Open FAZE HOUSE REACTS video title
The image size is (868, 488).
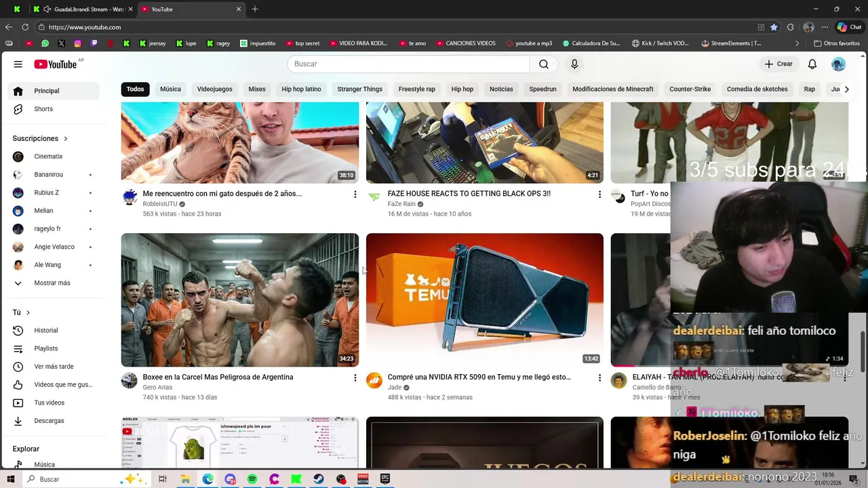(469, 194)
